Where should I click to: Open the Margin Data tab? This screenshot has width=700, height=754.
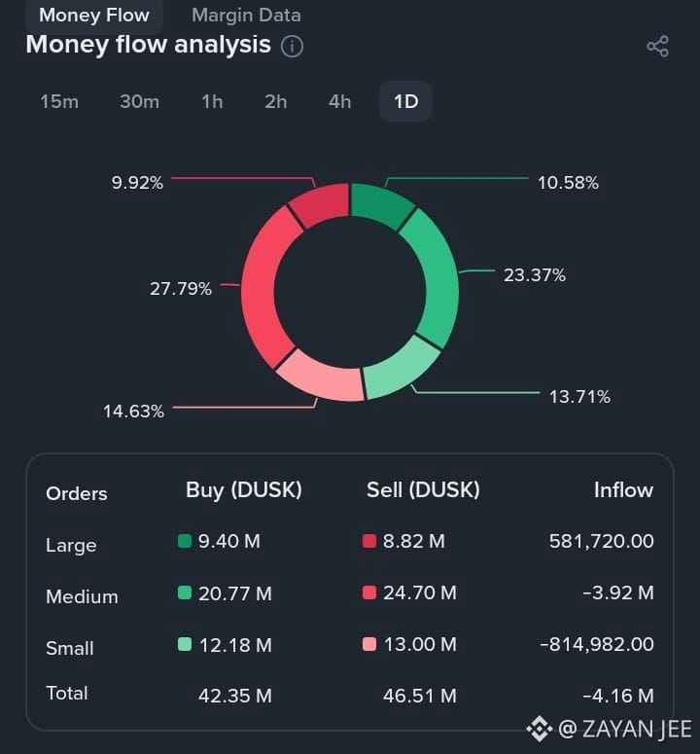click(x=246, y=15)
